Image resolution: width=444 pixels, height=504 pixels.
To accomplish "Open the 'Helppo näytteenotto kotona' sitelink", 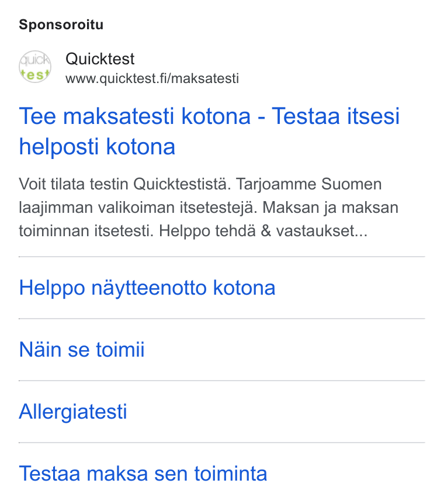I will tap(147, 288).
